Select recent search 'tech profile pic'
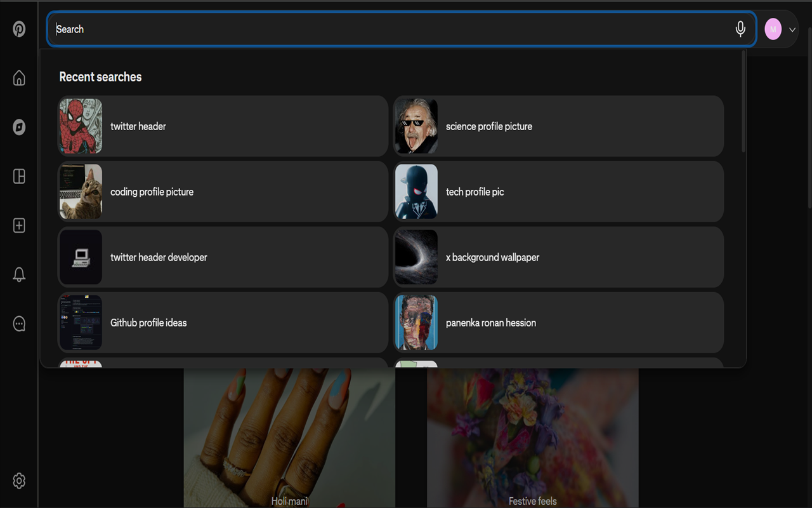The image size is (812, 508). point(558,192)
